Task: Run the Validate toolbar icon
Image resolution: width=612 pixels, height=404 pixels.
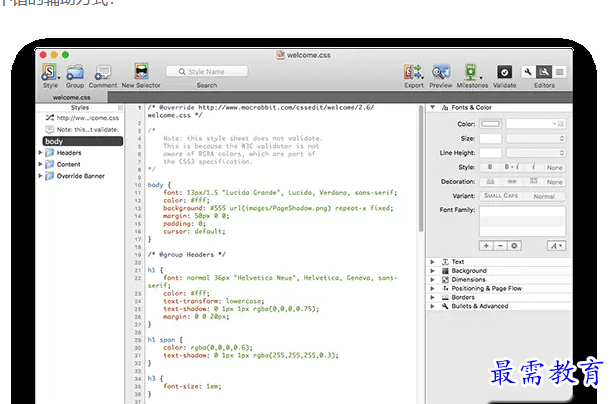Action: tap(504, 72)
